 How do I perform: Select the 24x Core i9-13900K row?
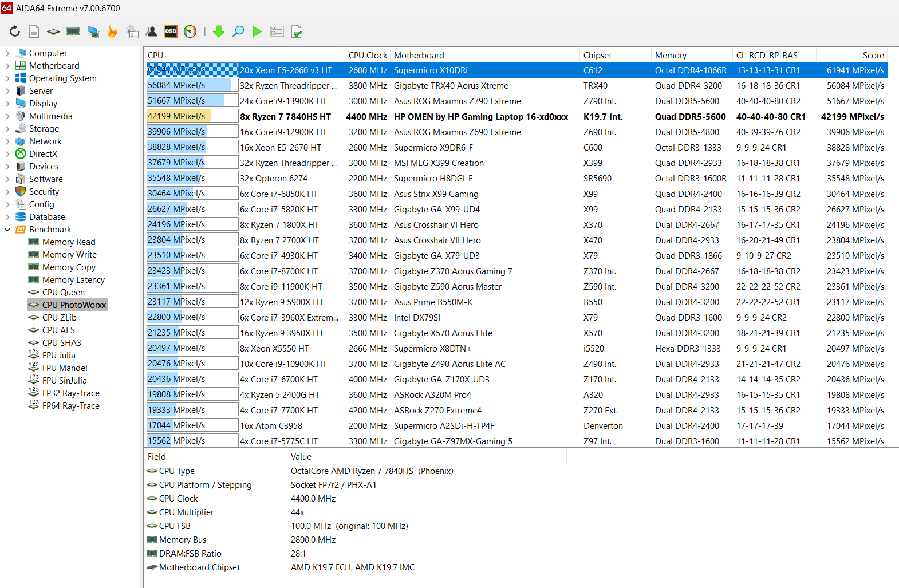point(516,101)
